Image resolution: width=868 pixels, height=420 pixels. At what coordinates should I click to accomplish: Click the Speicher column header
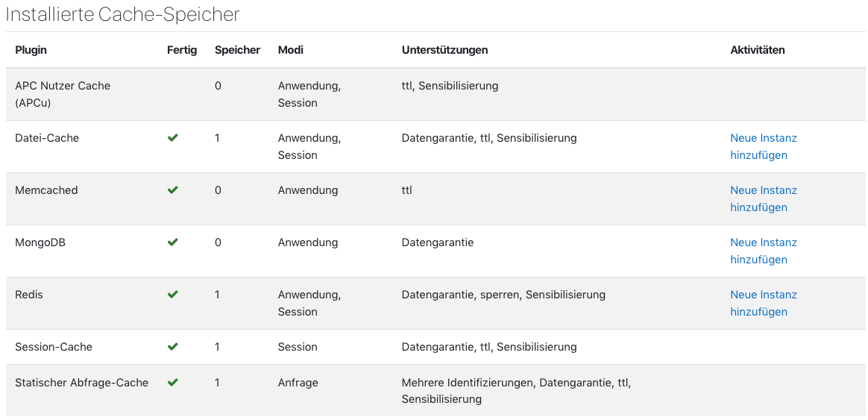[237, 50]
